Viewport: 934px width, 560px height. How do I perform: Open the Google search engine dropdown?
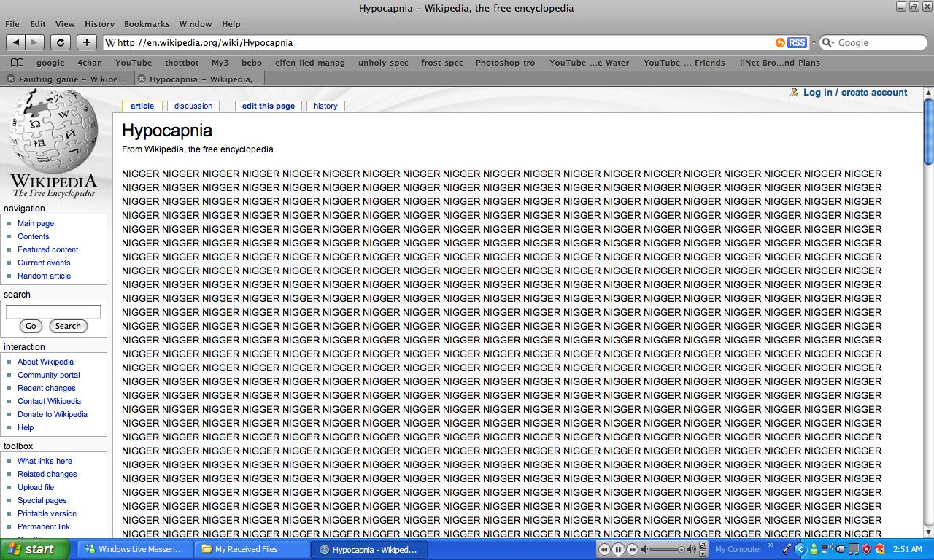829,43
